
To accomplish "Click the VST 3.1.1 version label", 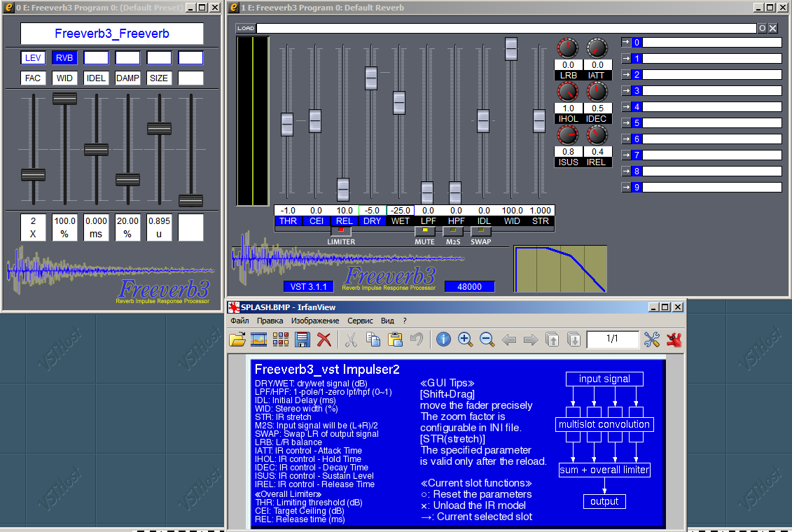I will (309, 287).
